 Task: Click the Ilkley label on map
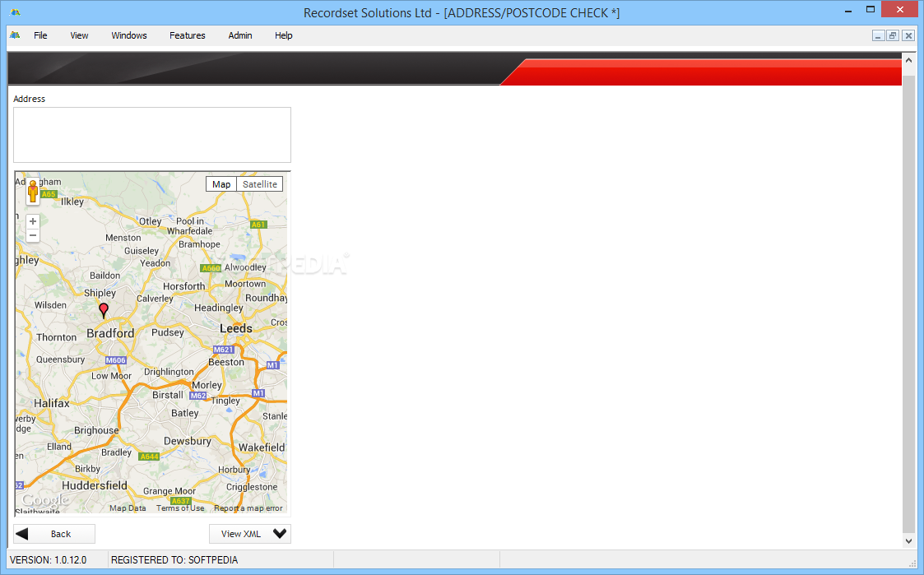(72, 202)
